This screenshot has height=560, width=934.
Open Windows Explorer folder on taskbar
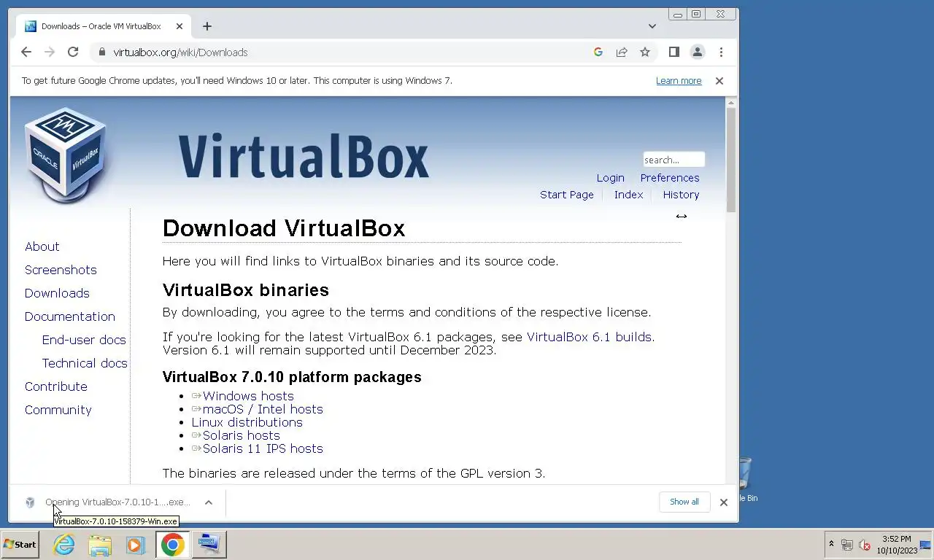coord(100,545)
